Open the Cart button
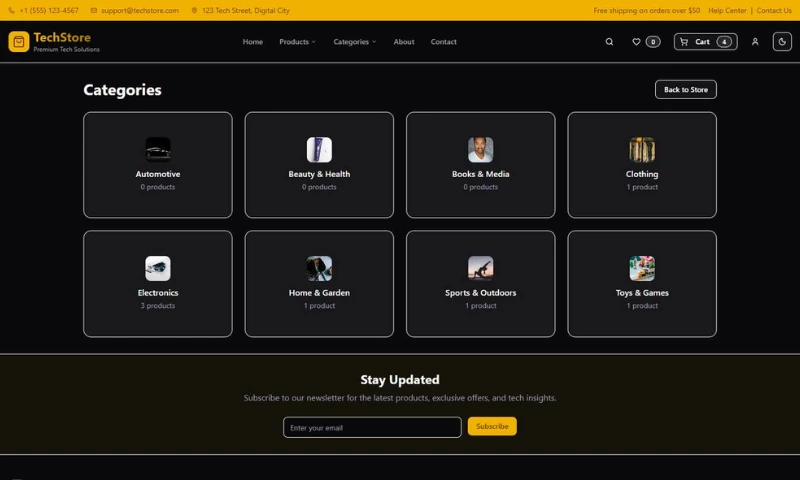 (x=705, y=42)
